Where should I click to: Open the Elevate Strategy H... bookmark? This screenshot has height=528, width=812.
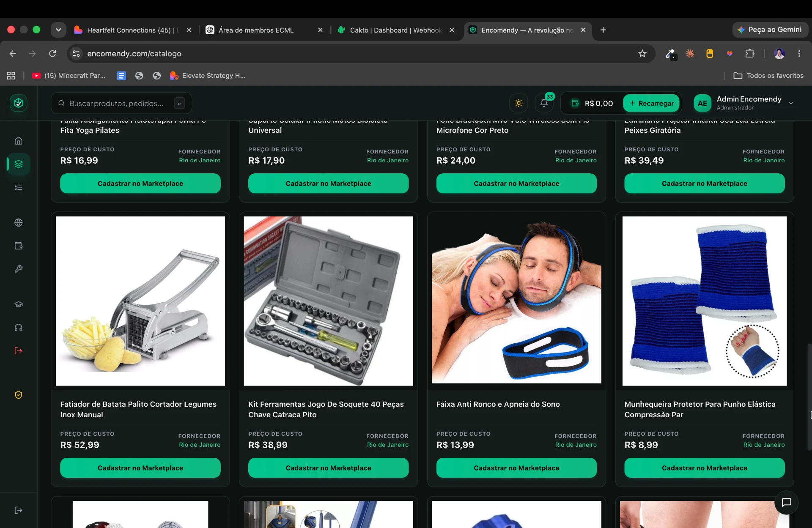[208, 76]
